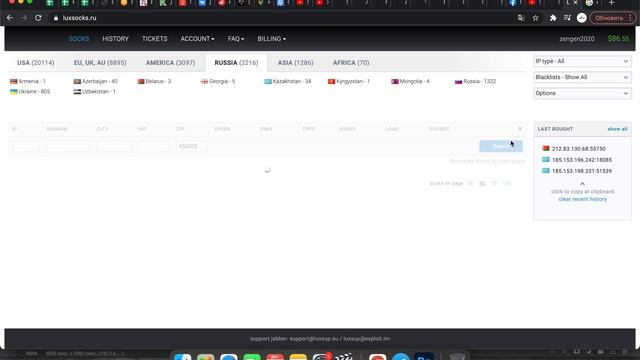Filter by Georgia - 5
This screenshot has height=360, width=640.
pos(218,81)
